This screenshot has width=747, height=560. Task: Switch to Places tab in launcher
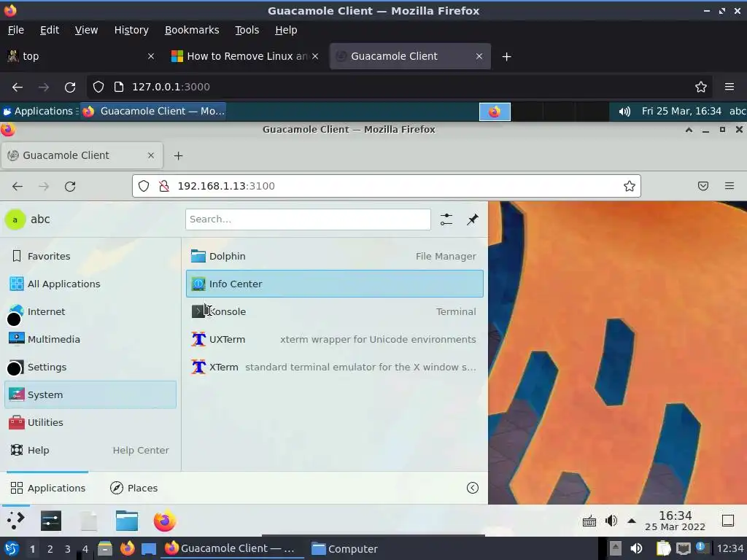(134, 488)
